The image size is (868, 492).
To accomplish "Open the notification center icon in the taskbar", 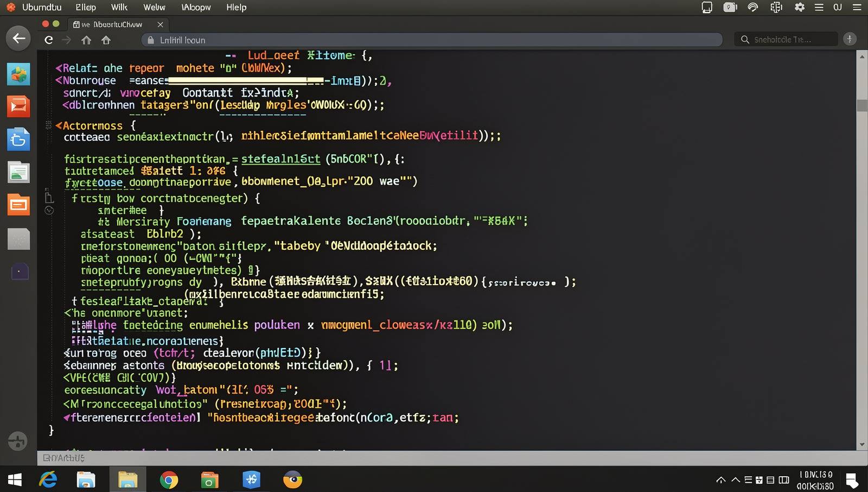I will (x=852, y=480).
